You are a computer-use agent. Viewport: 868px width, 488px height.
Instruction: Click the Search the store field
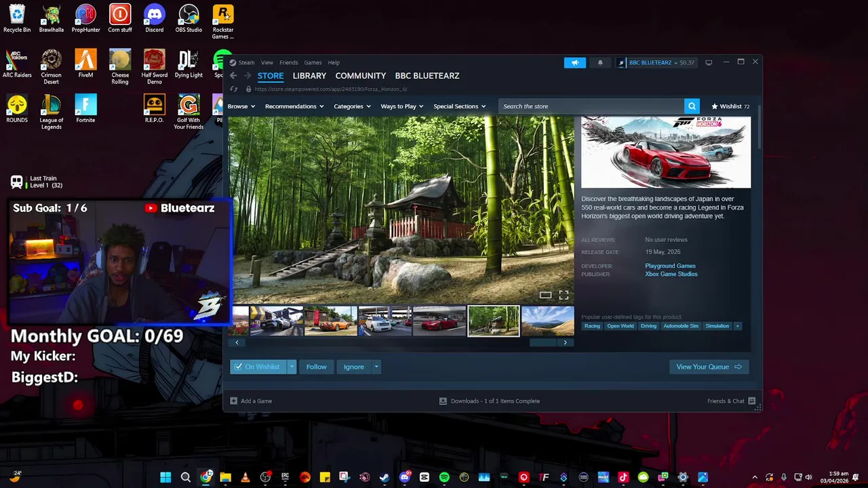(x=591, y=106)
